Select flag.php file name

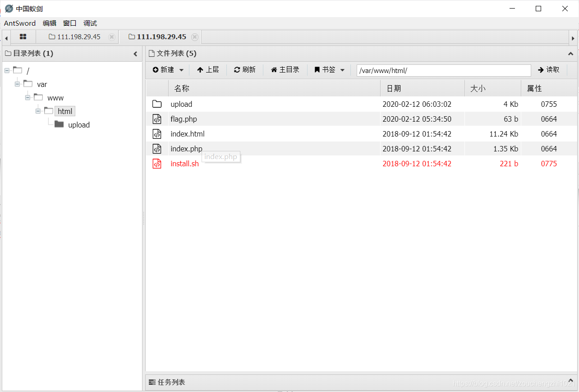pos(184,119)
